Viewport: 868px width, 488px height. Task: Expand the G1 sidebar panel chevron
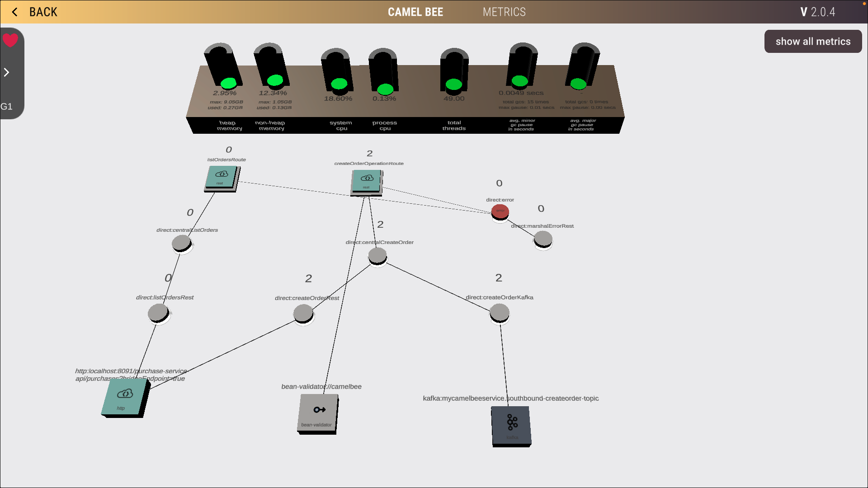(6, 72)
